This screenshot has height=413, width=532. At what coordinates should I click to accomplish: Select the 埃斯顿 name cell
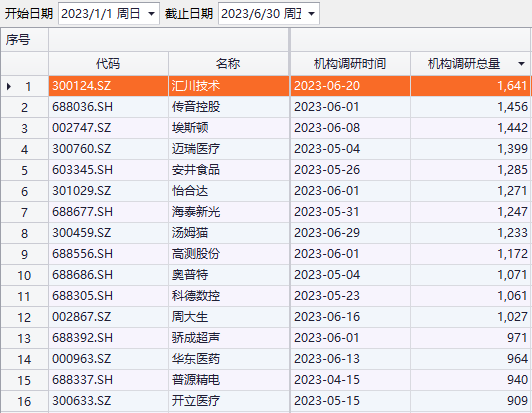pos(229,128)
